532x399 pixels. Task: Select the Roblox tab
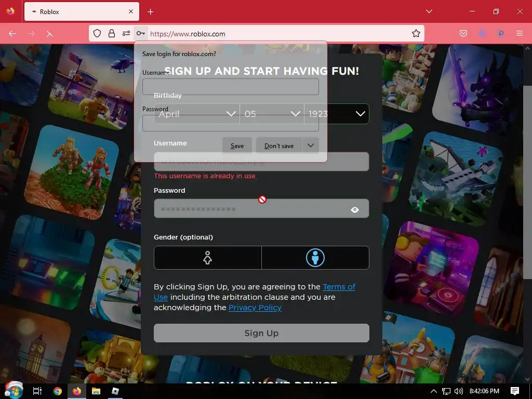coord(82,11)
